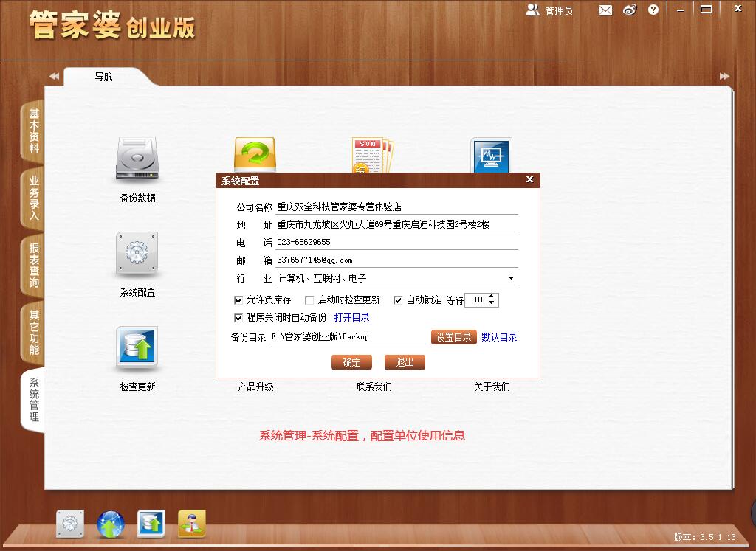Increase the 等待 value with up arrow
This screenshot has height=551, width=756.
[491, 297]
